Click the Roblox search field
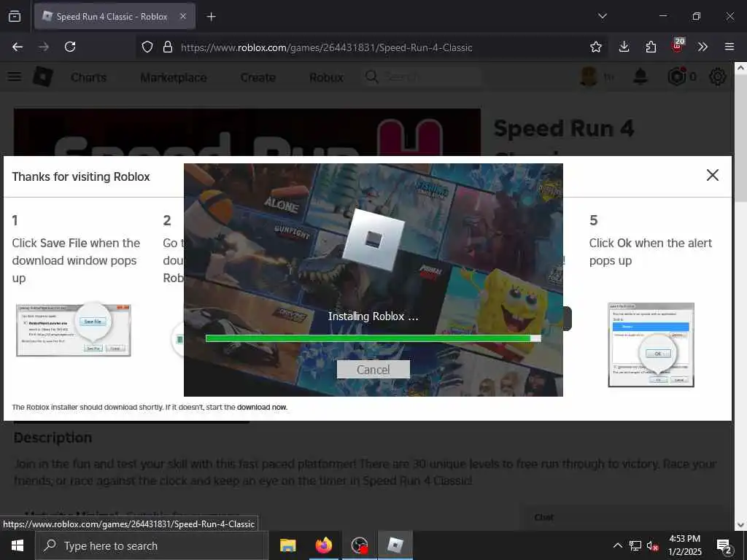This screenshot has width=747, height=560. pos(422,77)
